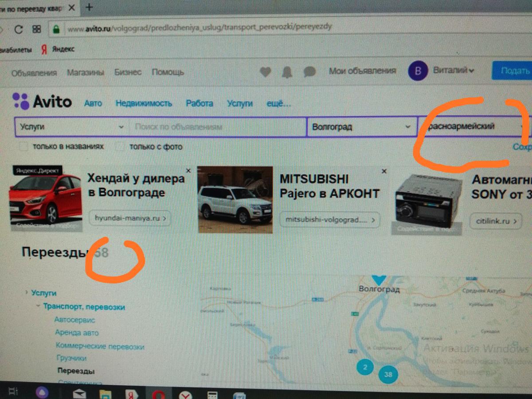Launch the purple Alice assistant taskbar icon

pos(42,392)
